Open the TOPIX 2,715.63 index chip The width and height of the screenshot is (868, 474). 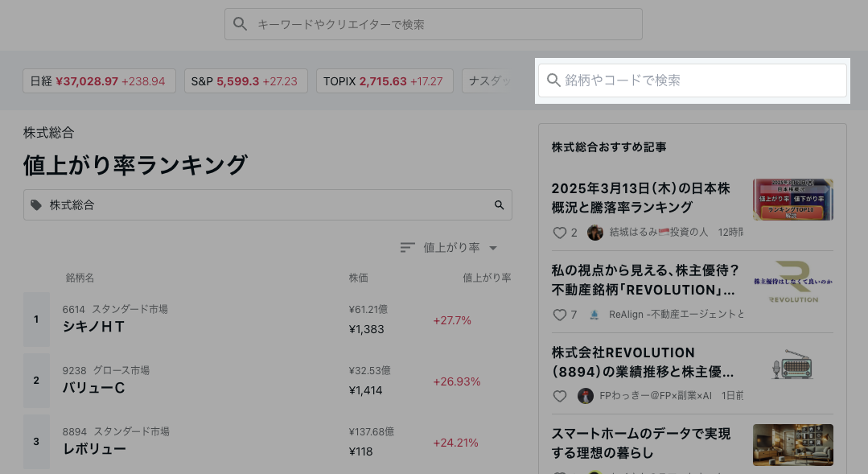click(385, 80)
